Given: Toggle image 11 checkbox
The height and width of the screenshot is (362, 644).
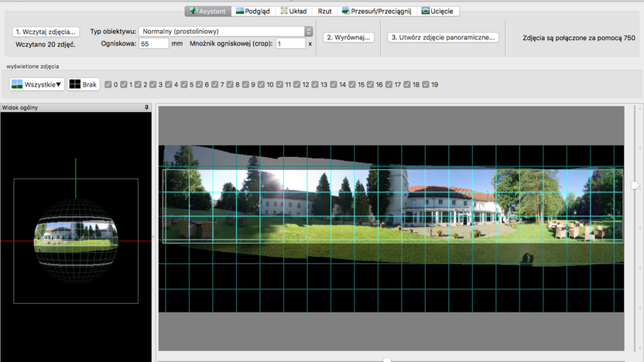Looking at the screenshot, I should 279,84.
